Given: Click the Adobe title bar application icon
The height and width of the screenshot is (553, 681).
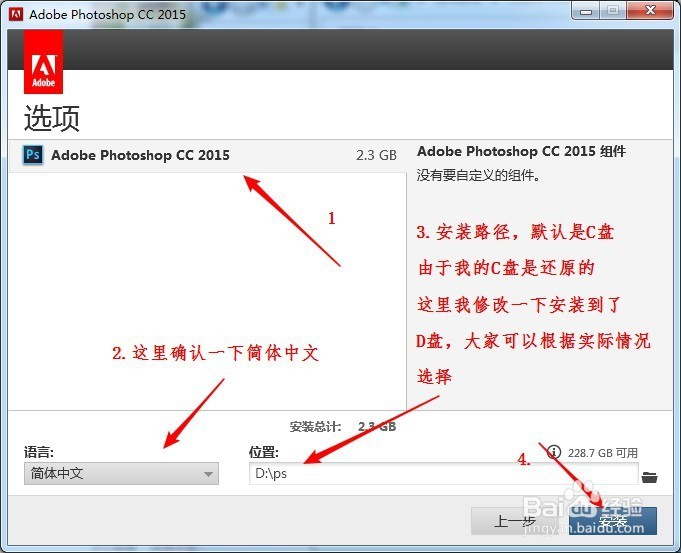Looking at the screenshot, I should pos(16,14).
